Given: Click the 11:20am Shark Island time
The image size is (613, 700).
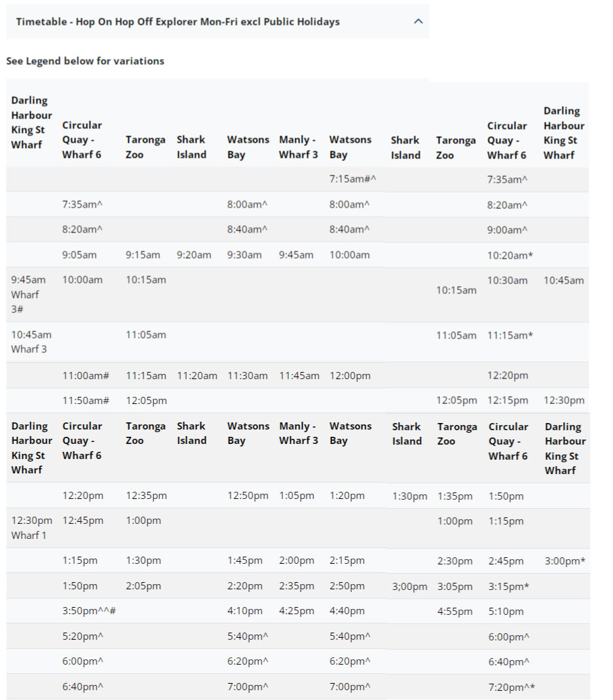Looking at the screenshot, I should (x=197, y=376).
